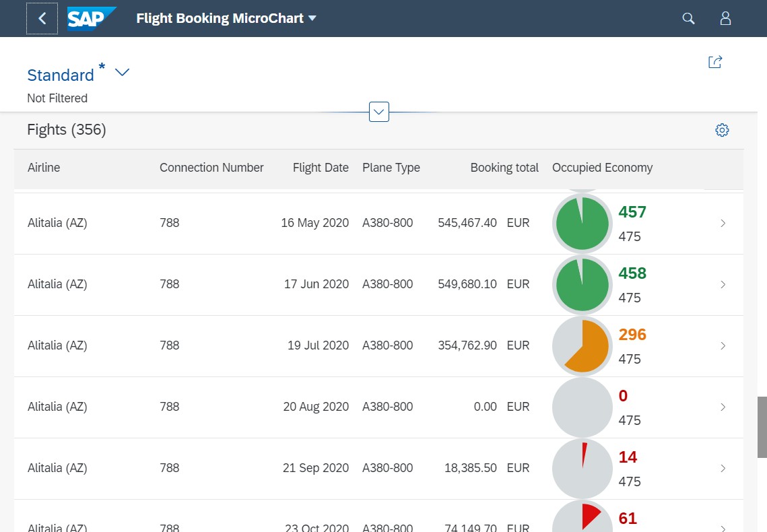Click the share action icon
This screenshot has height=532, width=767.
[x=714, y=61]
